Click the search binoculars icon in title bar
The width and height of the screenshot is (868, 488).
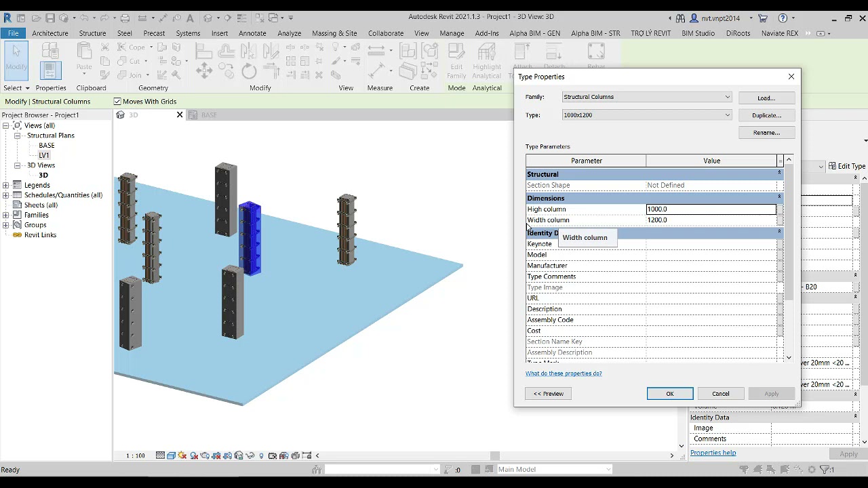[681, 18]
